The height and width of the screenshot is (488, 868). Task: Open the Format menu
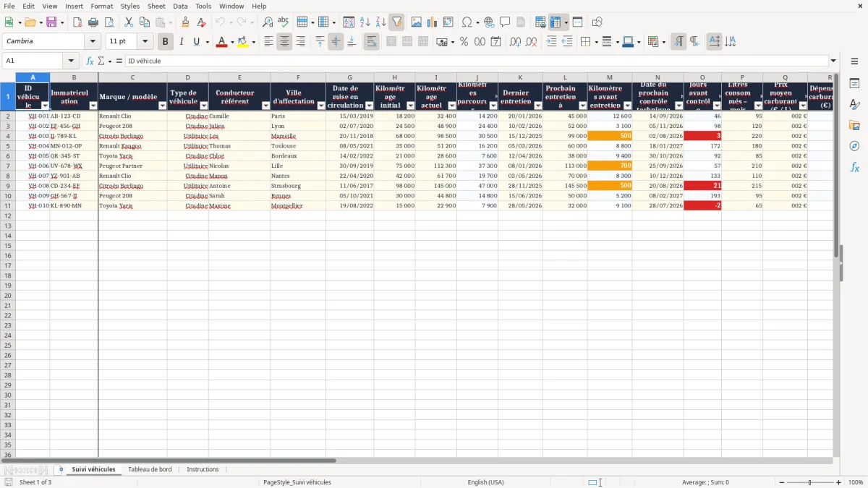point(101,6)
